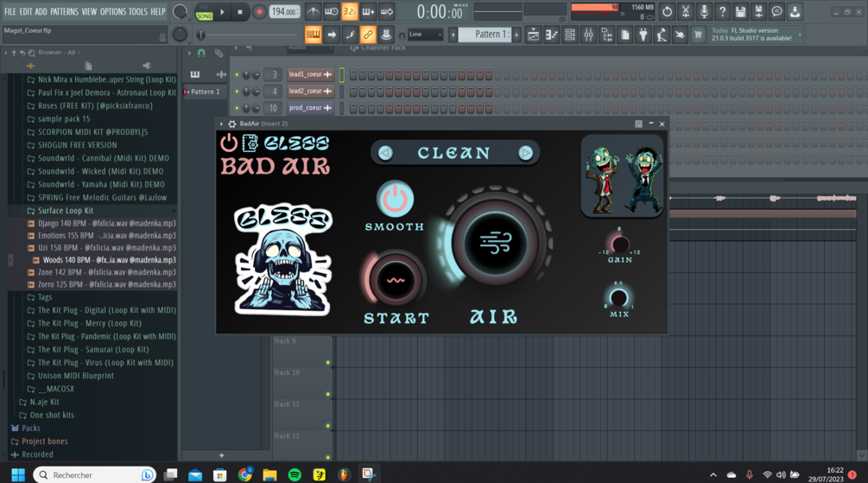The image size is (868, 483).
Task: Open the chat/news speech bubble icon
Action: 776,11
